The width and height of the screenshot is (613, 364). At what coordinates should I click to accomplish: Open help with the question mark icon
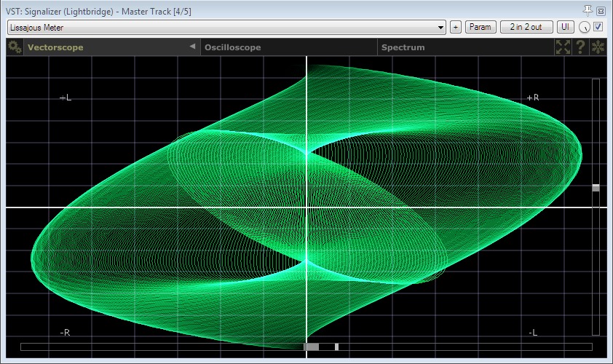[x=580, y=47]
